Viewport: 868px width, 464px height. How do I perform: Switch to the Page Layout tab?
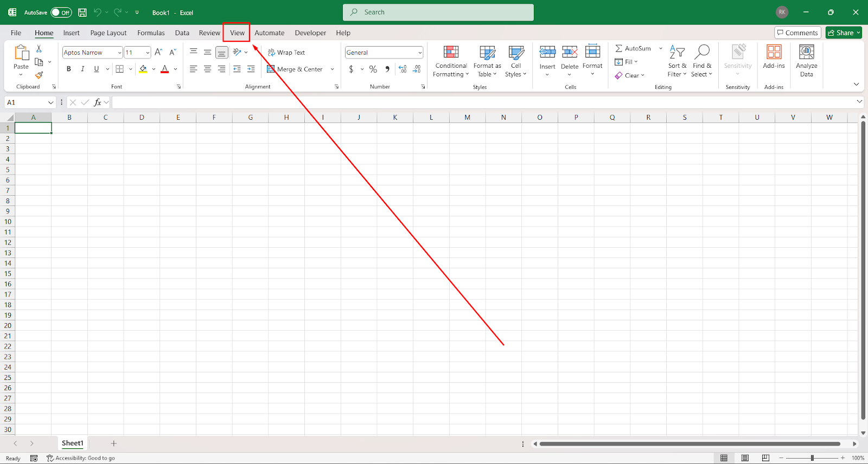click(108, 33)
